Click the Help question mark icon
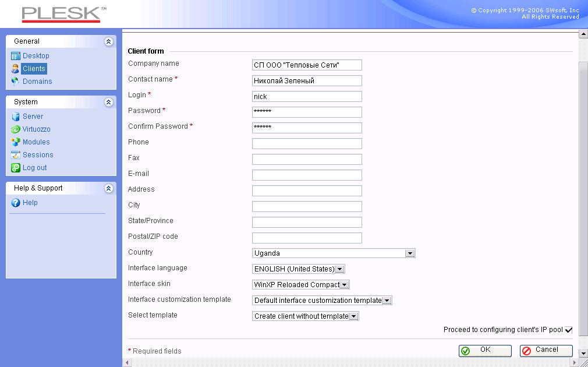The height and width of the screenshot is (367, 588). pos(16,203)
